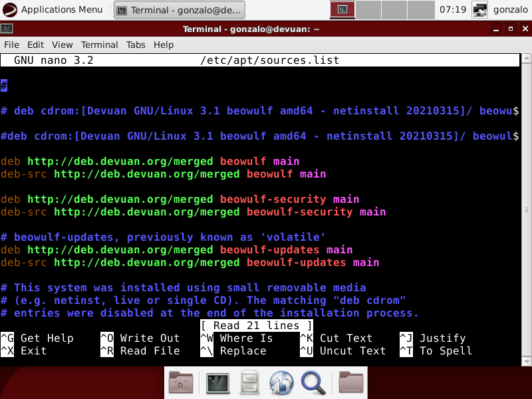
Task: Click '^\ Replace' shortcut label
Action: [233, 351]
